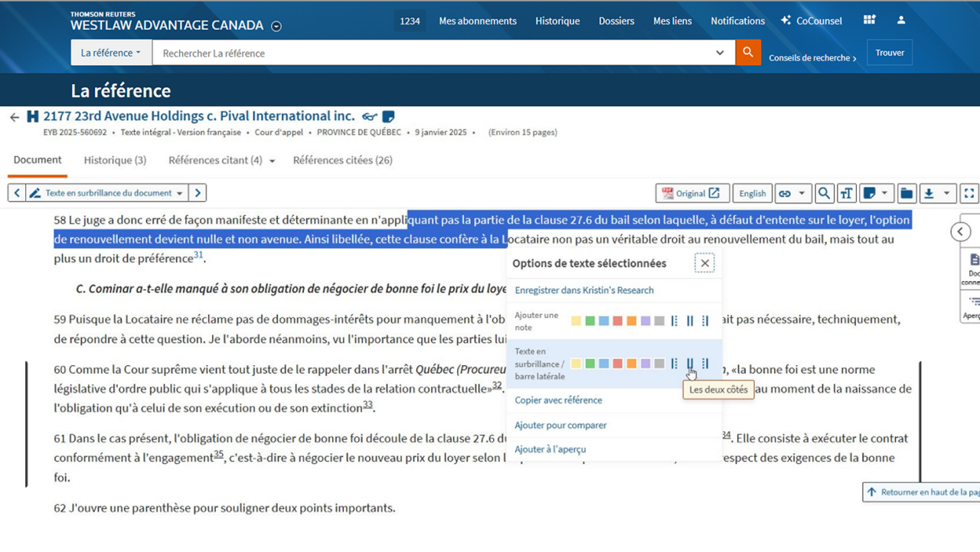Screen dimensions: 980x552
Task: Click the Rechercher La référence search field
Action: (x=433, y=53)
